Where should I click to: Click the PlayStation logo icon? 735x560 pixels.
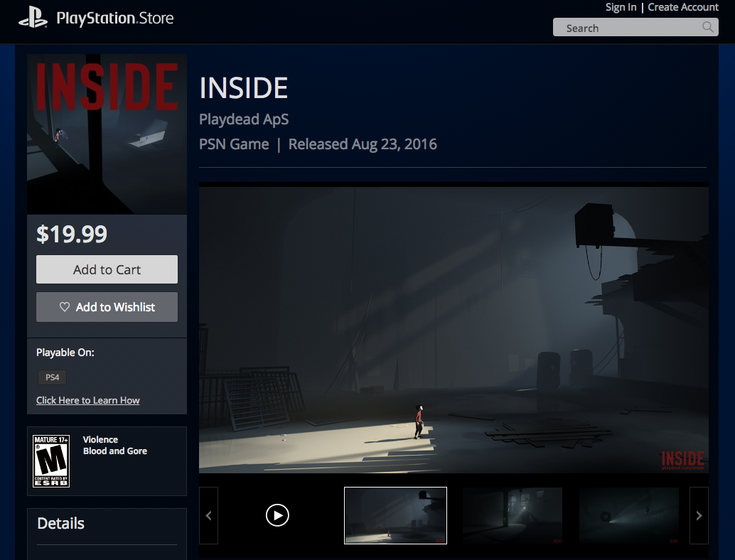coord(33,17)
